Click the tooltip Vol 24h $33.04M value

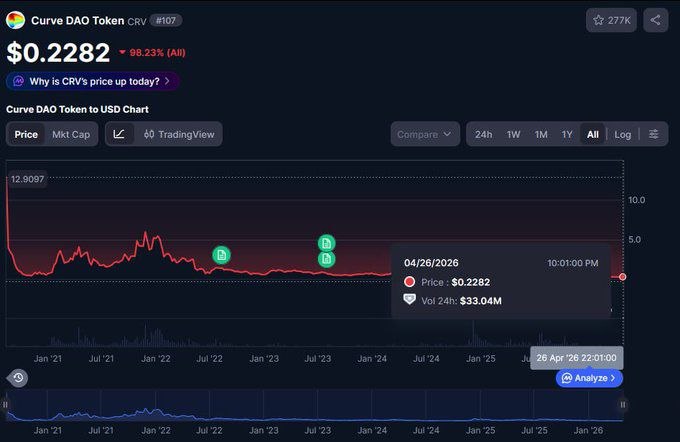pyautogui.click(x=481, y=301)
